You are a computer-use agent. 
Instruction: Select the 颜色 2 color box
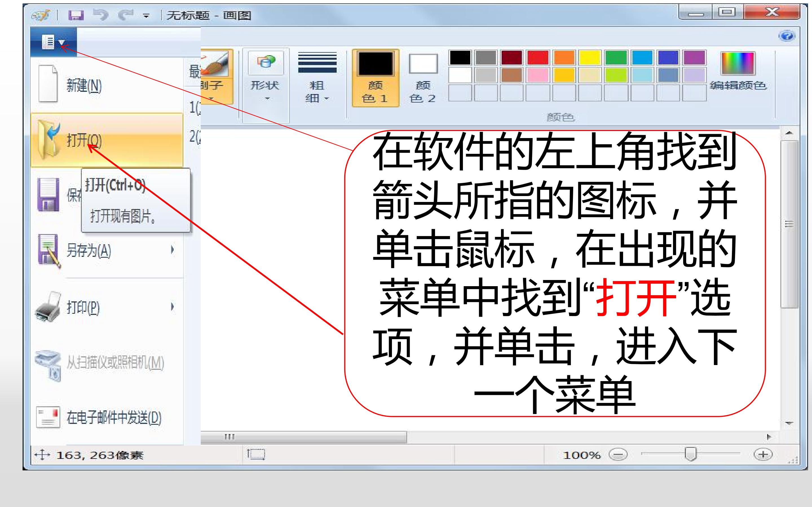pyautogui.click(x=423, y=78)
